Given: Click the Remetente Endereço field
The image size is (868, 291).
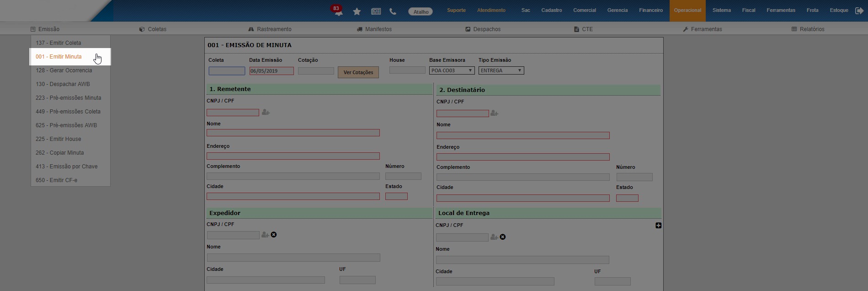Looking at the screenshot, I should click(x=293, y=156).
